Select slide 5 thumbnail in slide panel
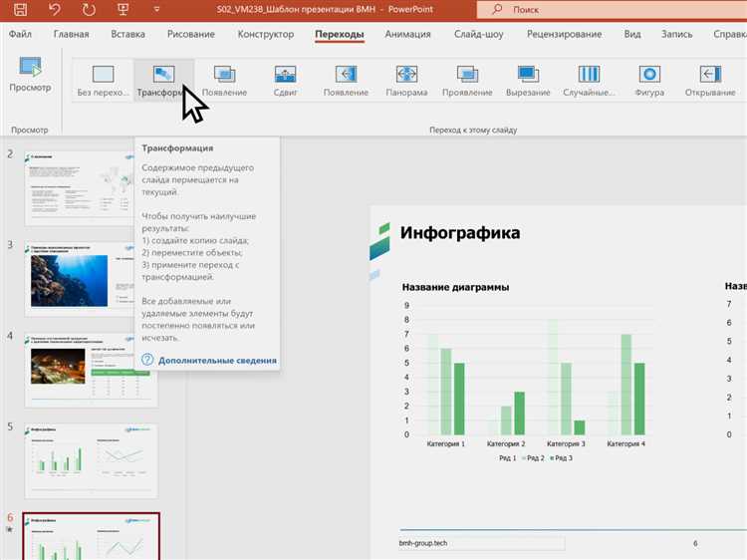The height and width of the screenshot is (560, 747). coord(91,460)
